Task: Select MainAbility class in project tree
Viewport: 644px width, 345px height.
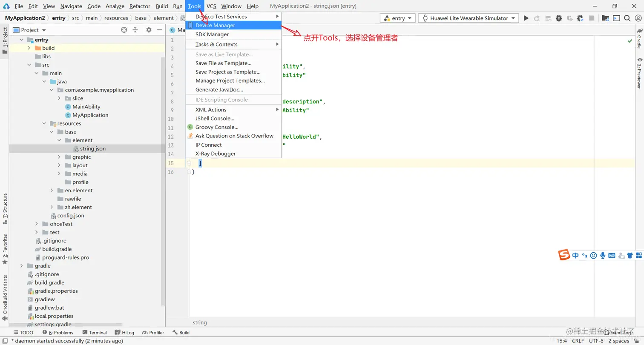Action: (86, 107)
